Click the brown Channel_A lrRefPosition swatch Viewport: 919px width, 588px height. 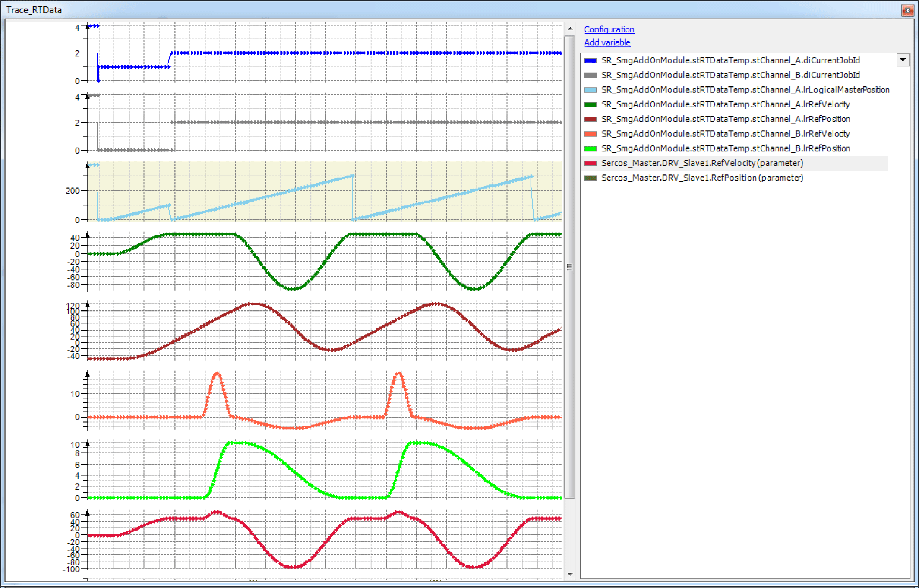590,119
